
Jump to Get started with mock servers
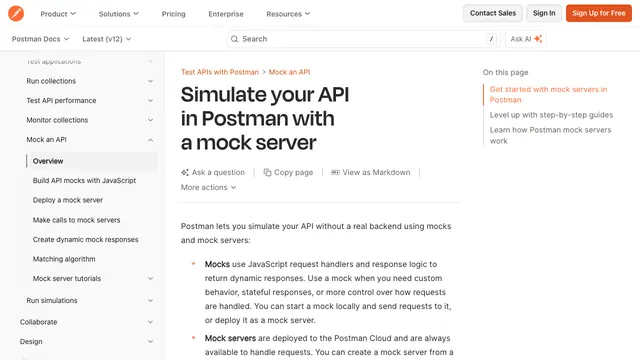[x=548, y=95]
